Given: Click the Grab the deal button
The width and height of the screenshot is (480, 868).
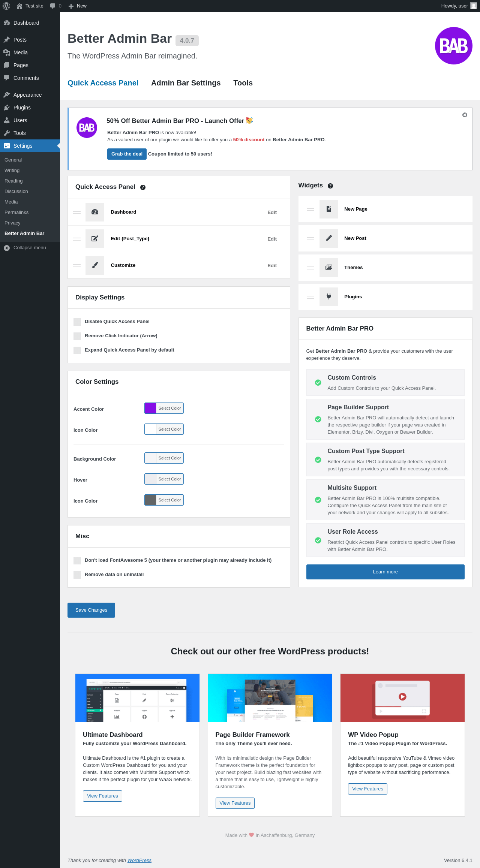Looking at the screenshot, I should [127, 154].
